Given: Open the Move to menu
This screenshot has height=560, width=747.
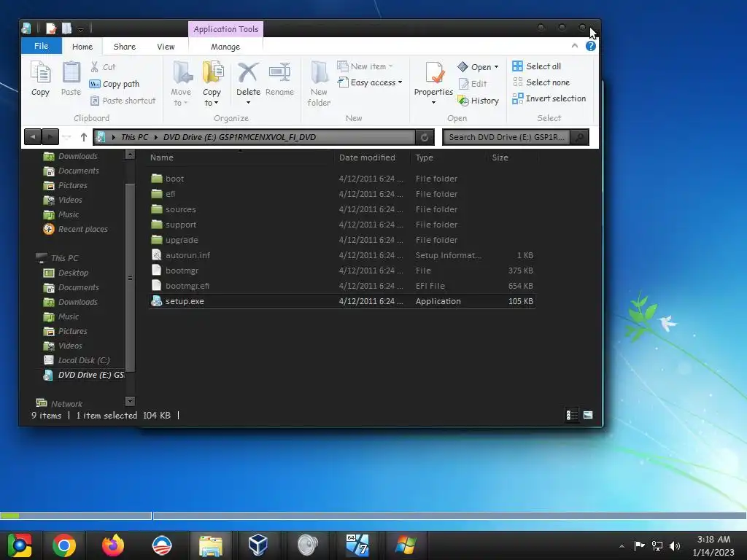Looking at the screenshot, I should click(x=181, y=85).
